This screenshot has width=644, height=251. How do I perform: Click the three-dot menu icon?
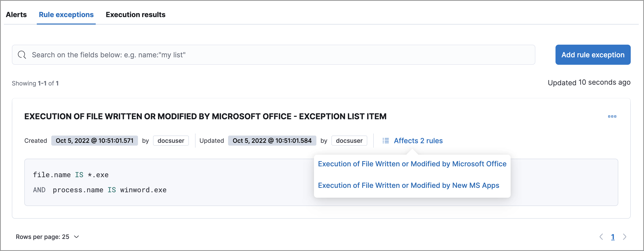[612, 116]
